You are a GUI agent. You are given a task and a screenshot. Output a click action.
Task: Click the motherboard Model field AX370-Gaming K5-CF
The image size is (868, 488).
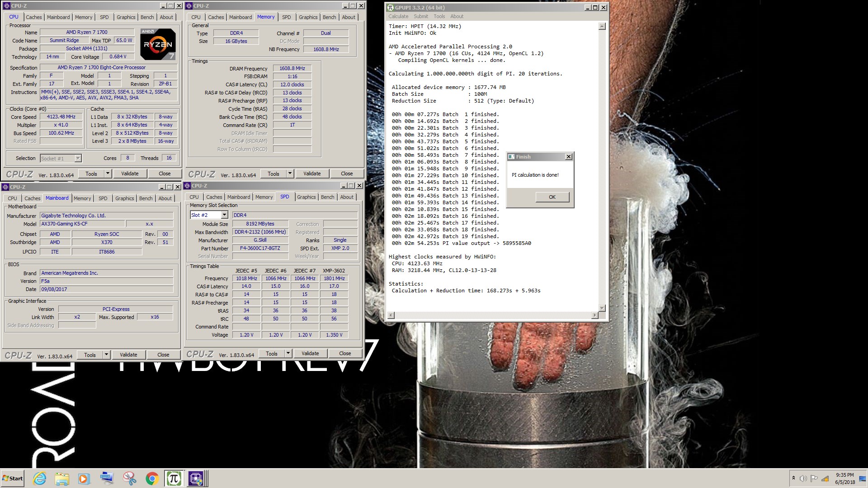82,224
